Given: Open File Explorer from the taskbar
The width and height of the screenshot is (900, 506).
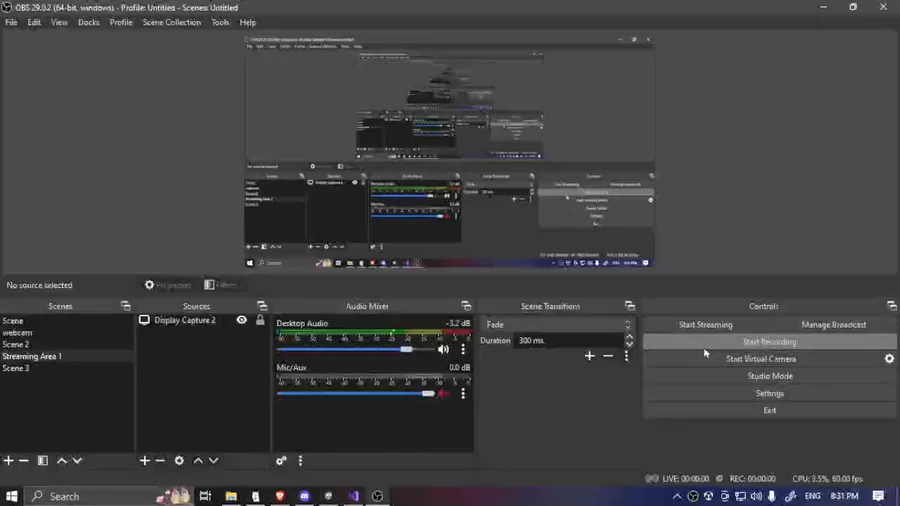Looking at the screenshot, I should coord(231,496).
